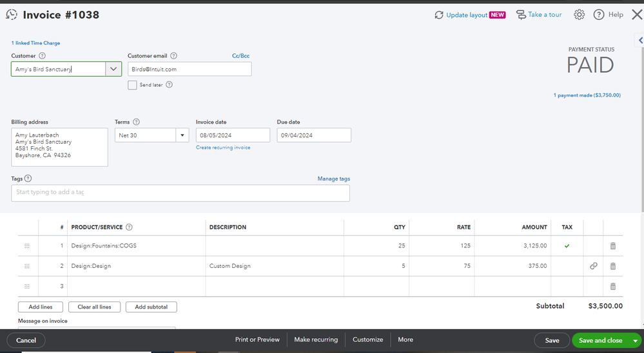644x353 pixels.
Task: Click the Due date field
Action: click(314, 135)
